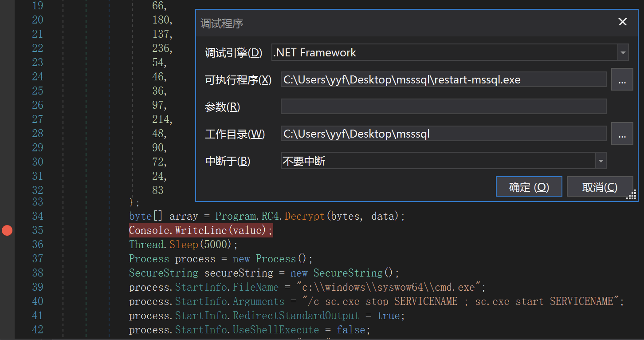
Task: Click line number 34 in the gutter
Action: pyautogui.click(x=38, y=216)
